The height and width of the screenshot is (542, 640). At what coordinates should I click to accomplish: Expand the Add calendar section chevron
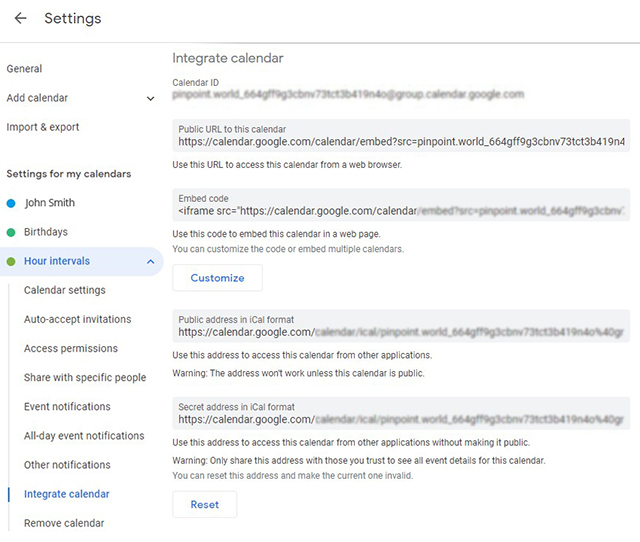point(150,98)
